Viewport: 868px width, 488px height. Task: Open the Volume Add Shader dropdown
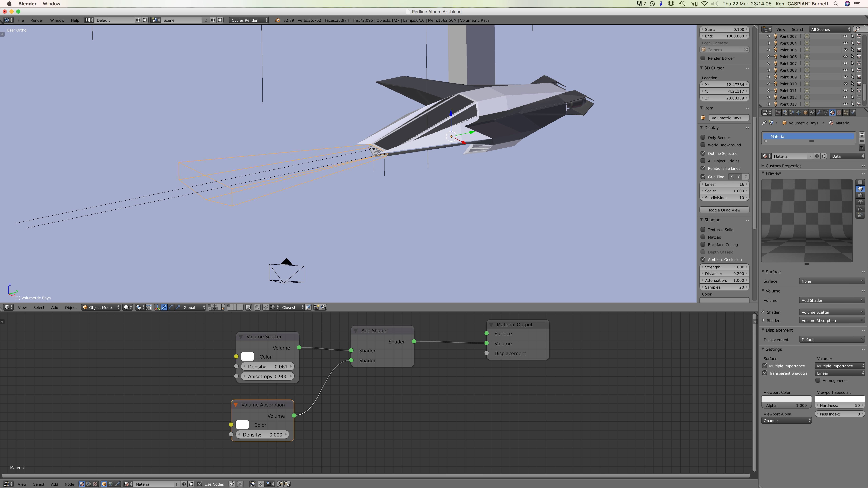tap(832, 300)
